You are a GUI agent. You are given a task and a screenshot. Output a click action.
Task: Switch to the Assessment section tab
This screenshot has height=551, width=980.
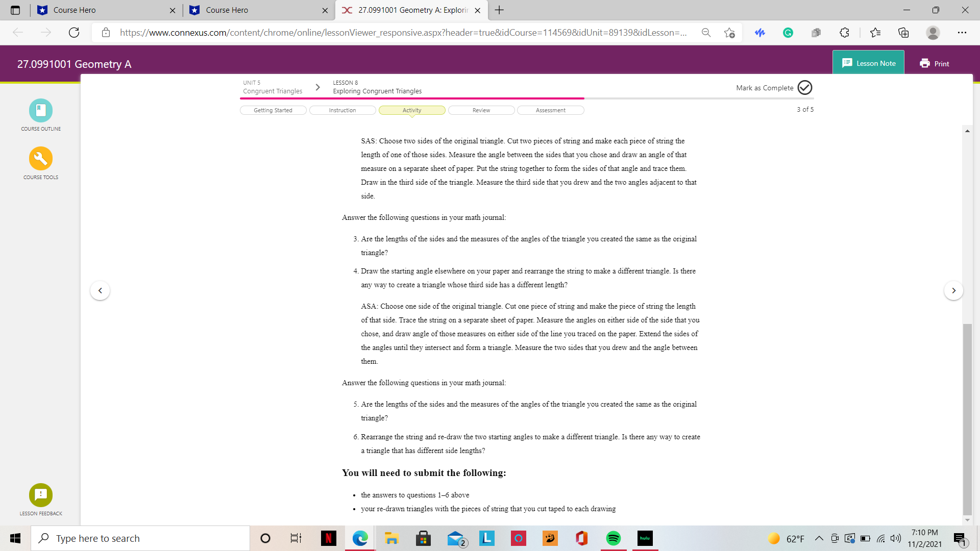click(x=550, y=110)
